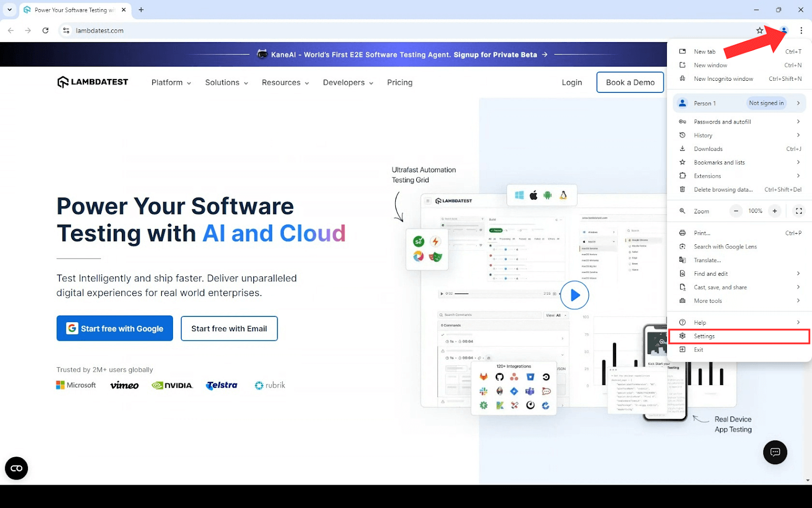Click the site information icon in address bar

[66, 30]
